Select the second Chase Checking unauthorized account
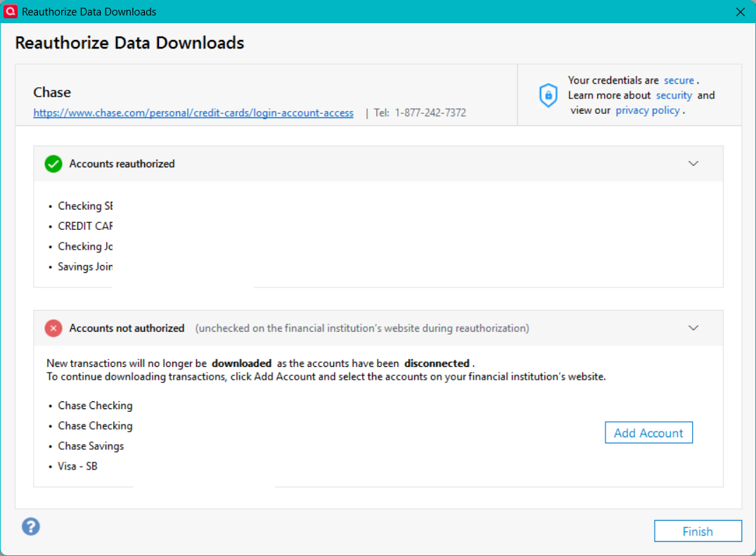 tap(95, 426)
